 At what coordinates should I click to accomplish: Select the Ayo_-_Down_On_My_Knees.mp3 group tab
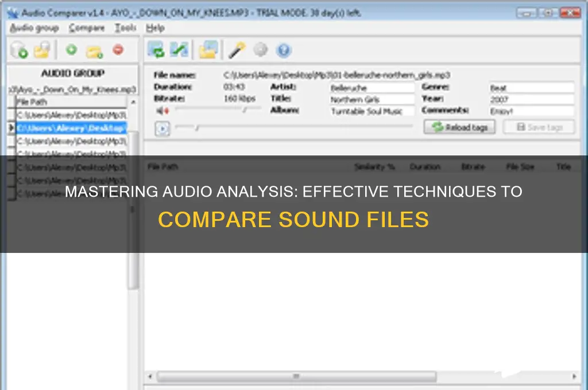click(x=73, y=89)
